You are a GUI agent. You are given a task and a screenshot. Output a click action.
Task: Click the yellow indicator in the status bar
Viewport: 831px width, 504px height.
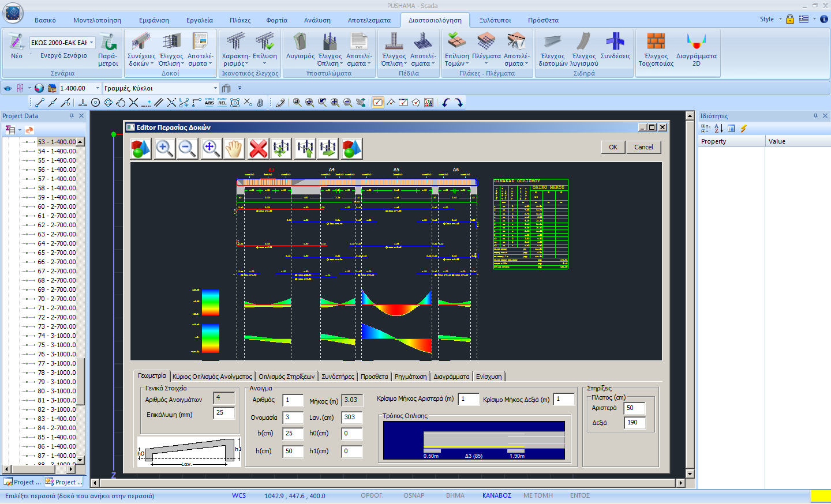[x=820, y=496]
